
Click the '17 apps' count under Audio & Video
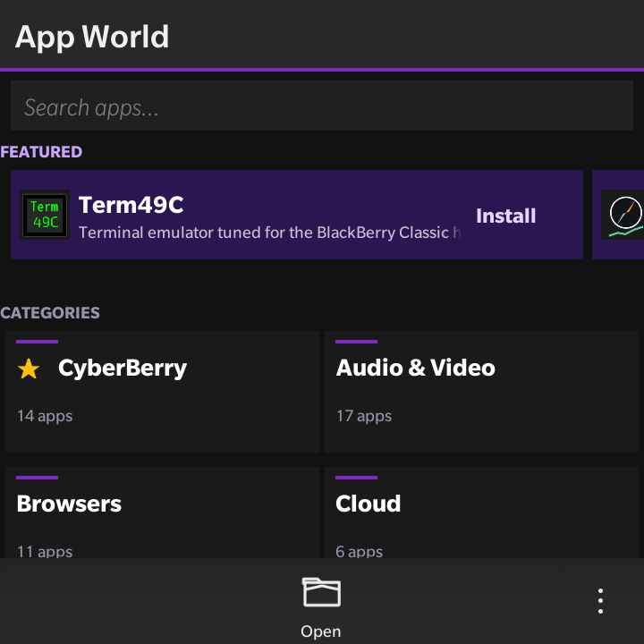point(364,416)
